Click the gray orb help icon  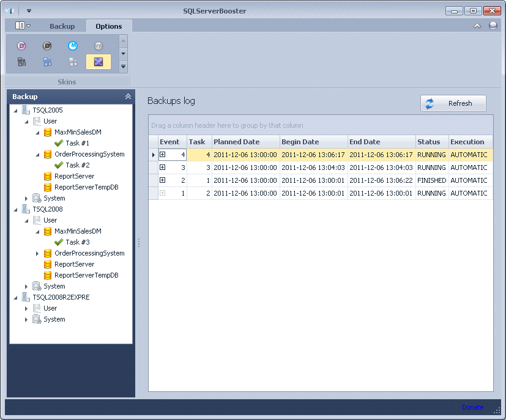tap(493, 26)
